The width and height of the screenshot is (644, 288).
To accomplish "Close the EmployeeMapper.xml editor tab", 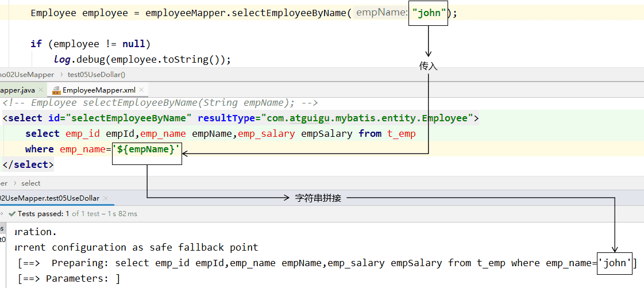I will point(142,90).
